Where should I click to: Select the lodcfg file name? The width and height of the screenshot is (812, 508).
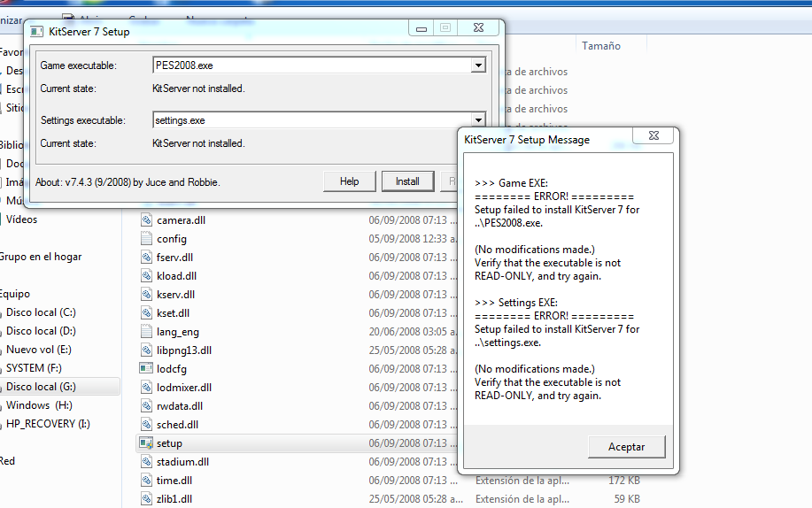pyautogui.click(x=172, y=369)
